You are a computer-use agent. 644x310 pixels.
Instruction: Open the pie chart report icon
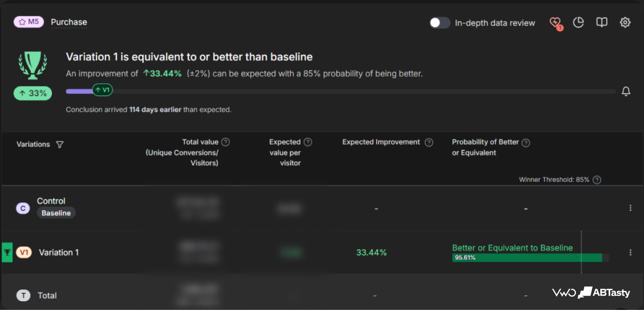pyautogui.click(x=578, y=22)
